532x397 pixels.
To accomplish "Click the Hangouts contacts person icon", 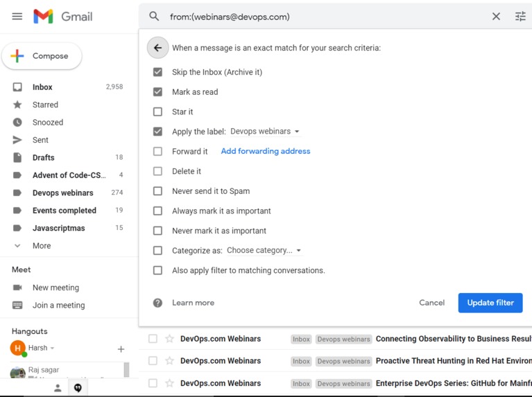I will tap(58, 388).
